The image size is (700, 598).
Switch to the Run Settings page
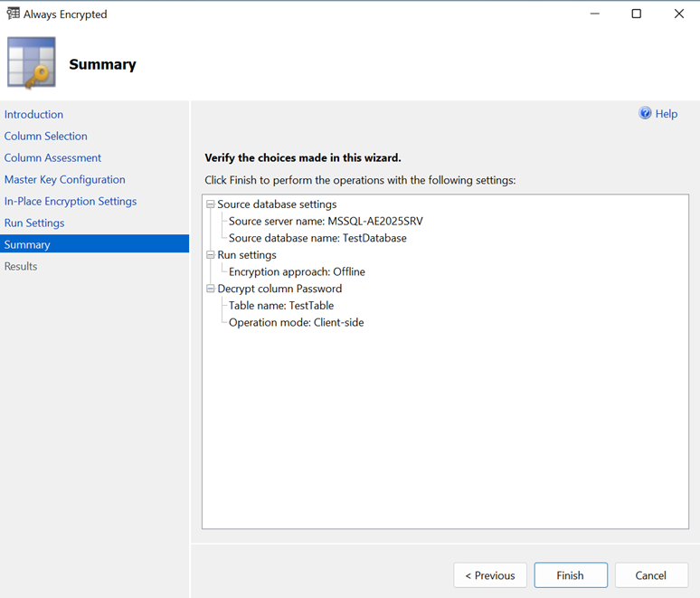point(34,223)
